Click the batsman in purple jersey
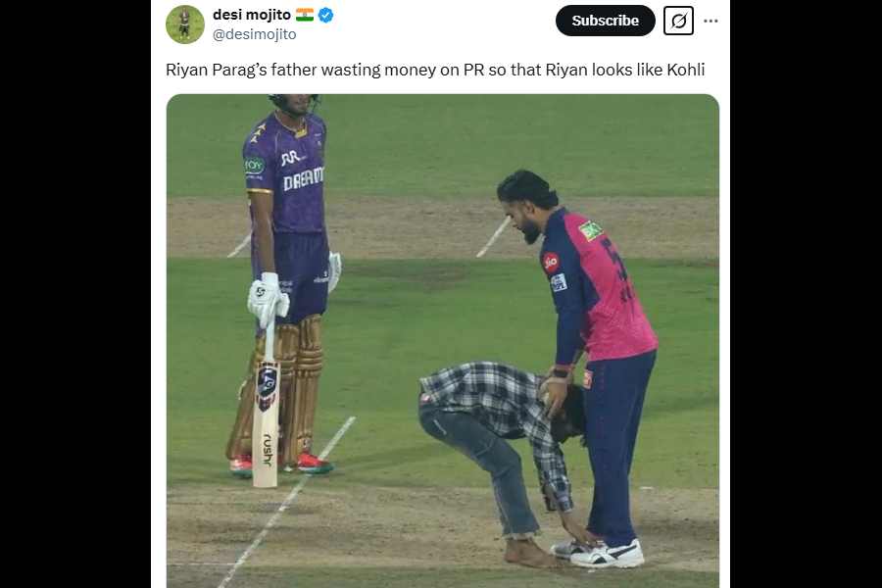This screenshot has height=588, width=882. [x=287, y=281]
